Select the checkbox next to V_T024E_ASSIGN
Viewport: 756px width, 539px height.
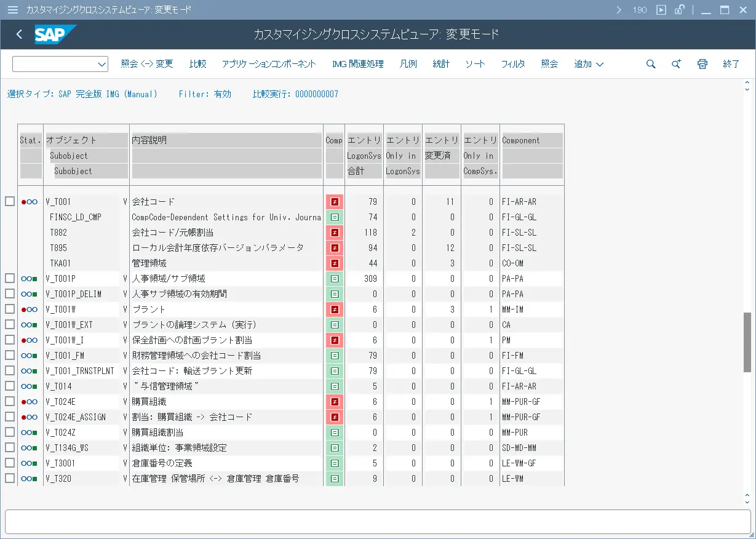(x=10, y=417)
